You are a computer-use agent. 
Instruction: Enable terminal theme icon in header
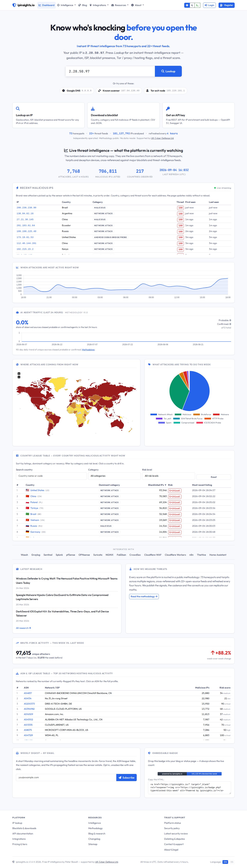198,5
